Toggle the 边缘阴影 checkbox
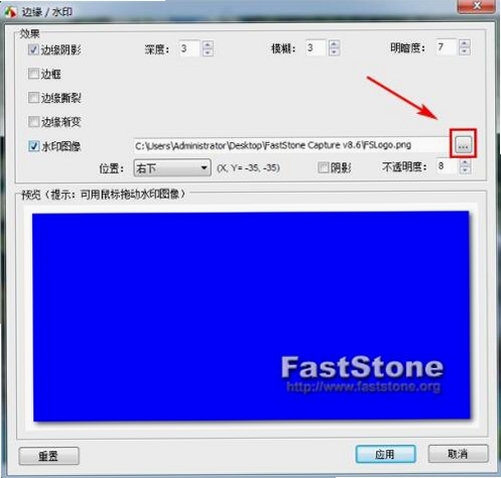Viewport: 501px width, 478px height. pos(33,50)
